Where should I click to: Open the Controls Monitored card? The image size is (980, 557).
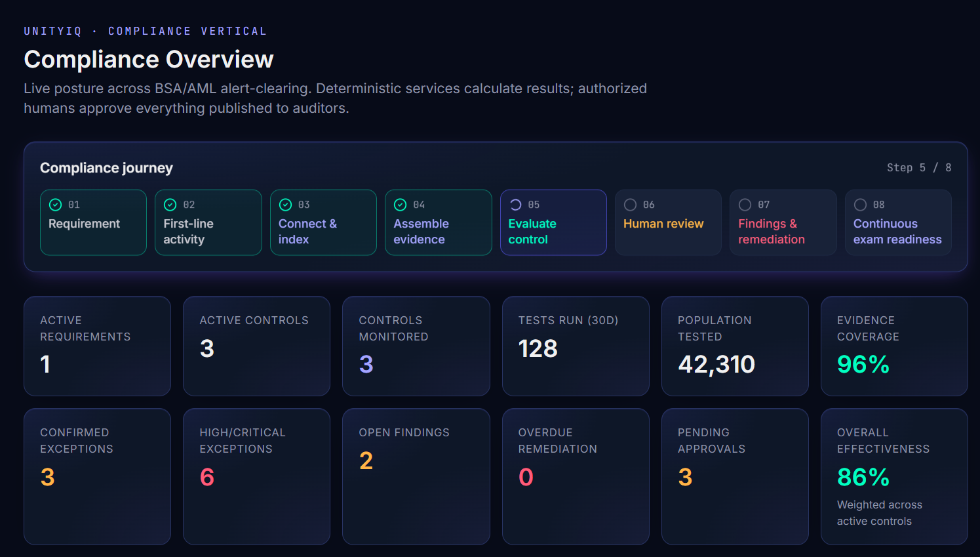pos(416,346)
